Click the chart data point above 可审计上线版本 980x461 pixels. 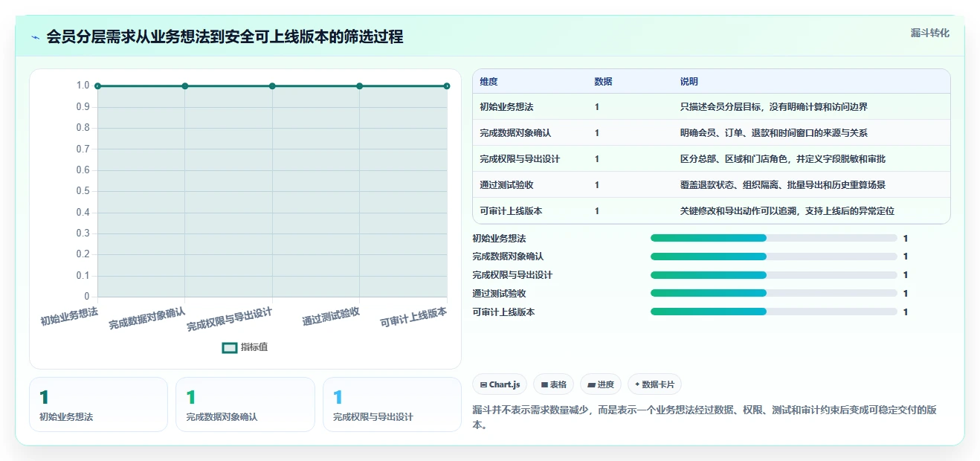click(x=447, y=86)
